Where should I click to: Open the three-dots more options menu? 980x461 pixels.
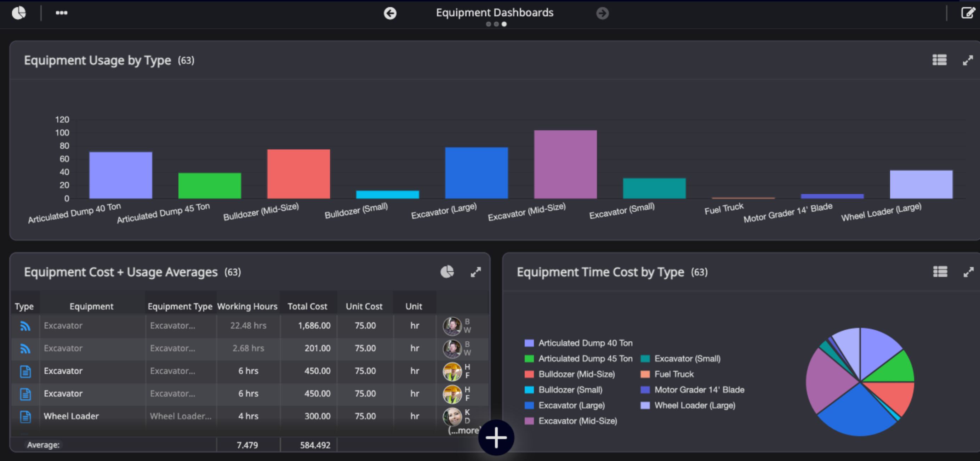(61, 13)
